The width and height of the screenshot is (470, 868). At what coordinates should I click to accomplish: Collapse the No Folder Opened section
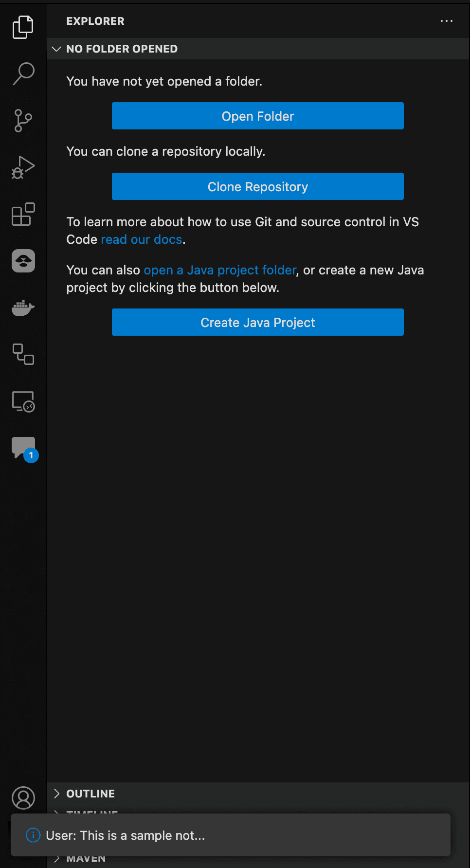56,49
